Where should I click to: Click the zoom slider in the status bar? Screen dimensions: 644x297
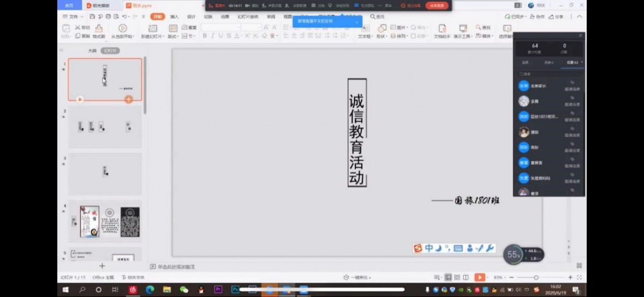point(536,277)
